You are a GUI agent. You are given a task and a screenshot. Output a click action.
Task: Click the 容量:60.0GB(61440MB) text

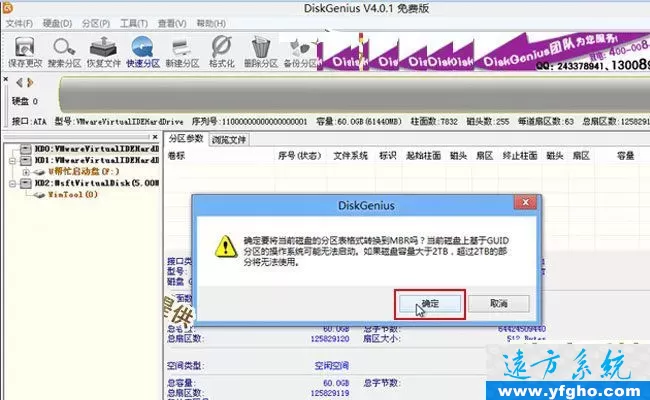[359, 121]
